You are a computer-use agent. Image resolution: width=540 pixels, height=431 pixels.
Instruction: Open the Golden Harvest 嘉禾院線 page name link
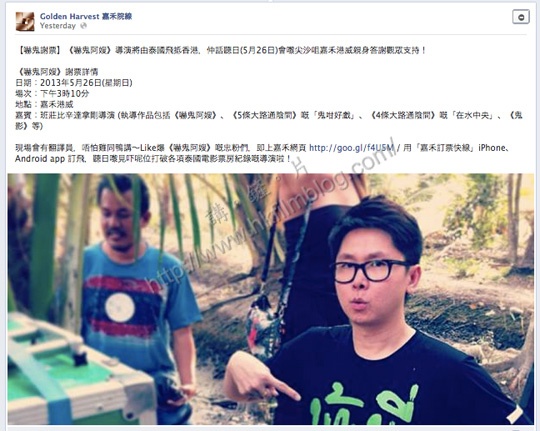(x=86, y=16)
